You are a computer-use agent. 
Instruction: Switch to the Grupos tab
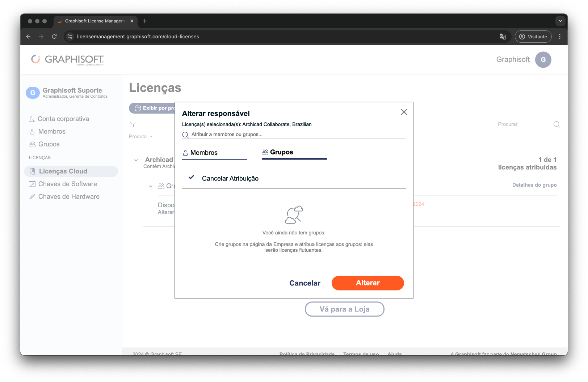point(294,152)
